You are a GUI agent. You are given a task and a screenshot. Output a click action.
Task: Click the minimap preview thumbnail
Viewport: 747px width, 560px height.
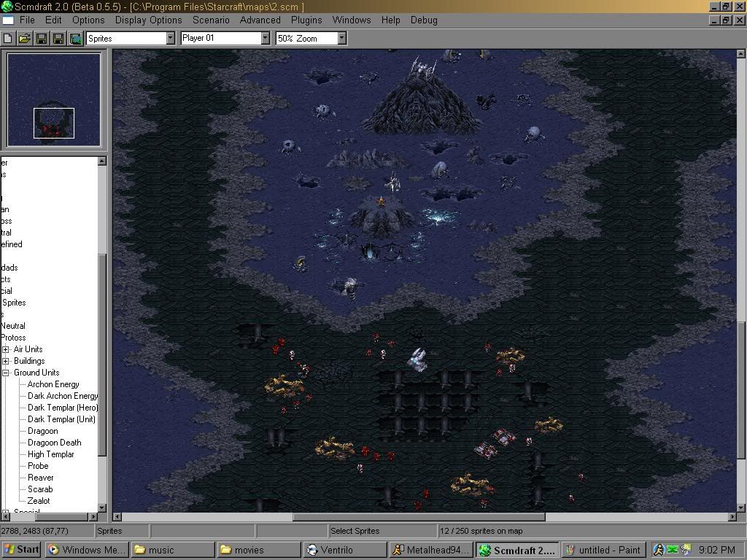pyautogui.click(x=54, y=99)
